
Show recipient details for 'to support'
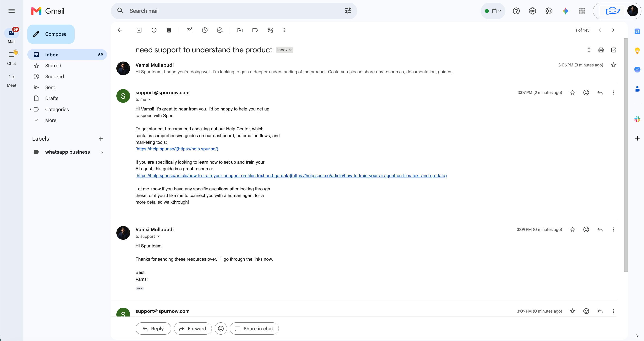[158, 236]
